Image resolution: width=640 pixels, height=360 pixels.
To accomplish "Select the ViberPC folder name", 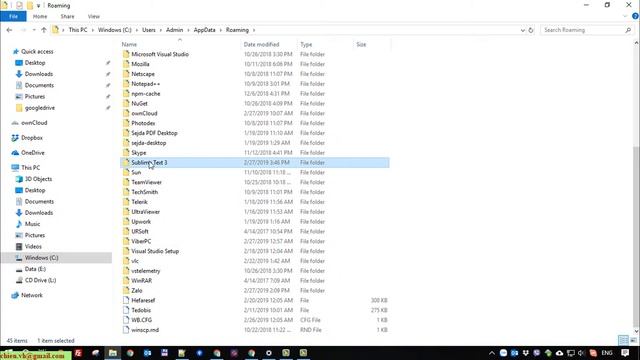I will (141, 241).
